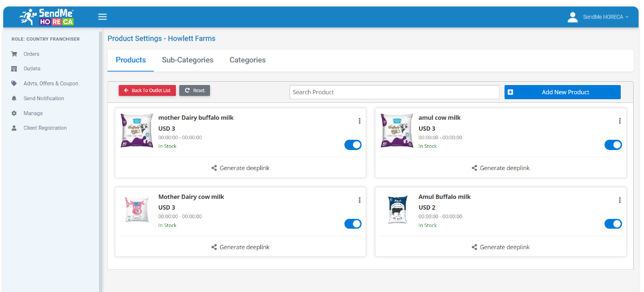Image resolution: width=644 pixels, height=292 pixels.
Task: Click 'Product Settings - Howlett Farms' heading
Action: pyautogui.click(x=161, y=38)
